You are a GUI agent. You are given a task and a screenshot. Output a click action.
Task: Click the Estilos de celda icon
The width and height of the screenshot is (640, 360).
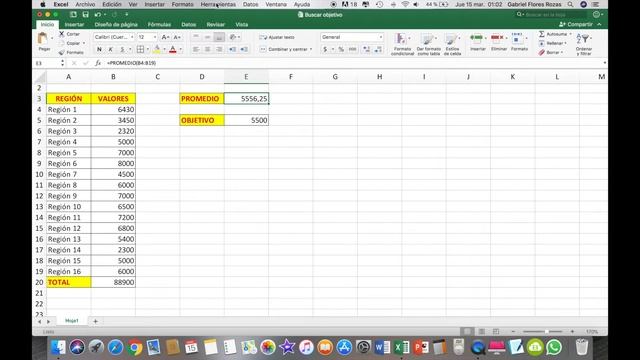[451, 39]
